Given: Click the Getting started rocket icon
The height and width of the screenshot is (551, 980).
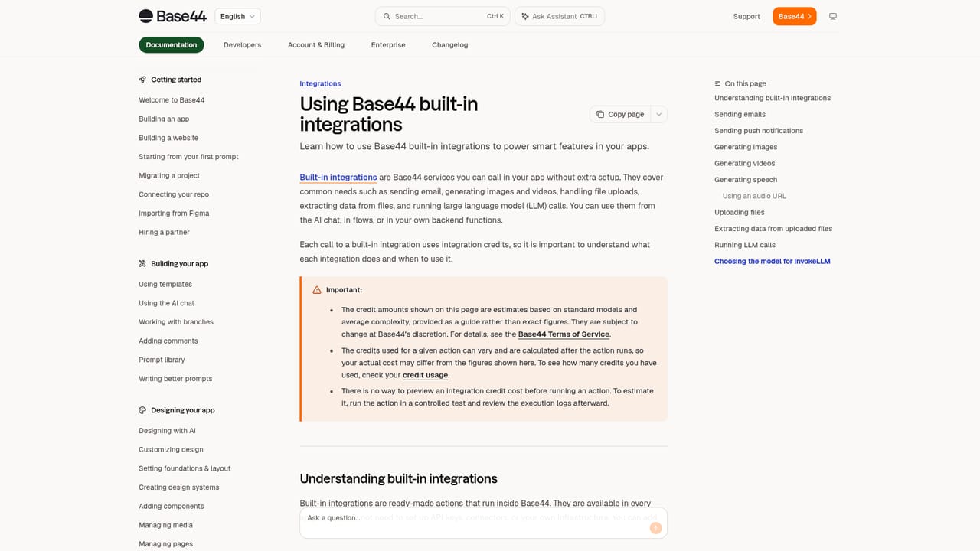Looking at the screenshot, I should tap(142, 80).
